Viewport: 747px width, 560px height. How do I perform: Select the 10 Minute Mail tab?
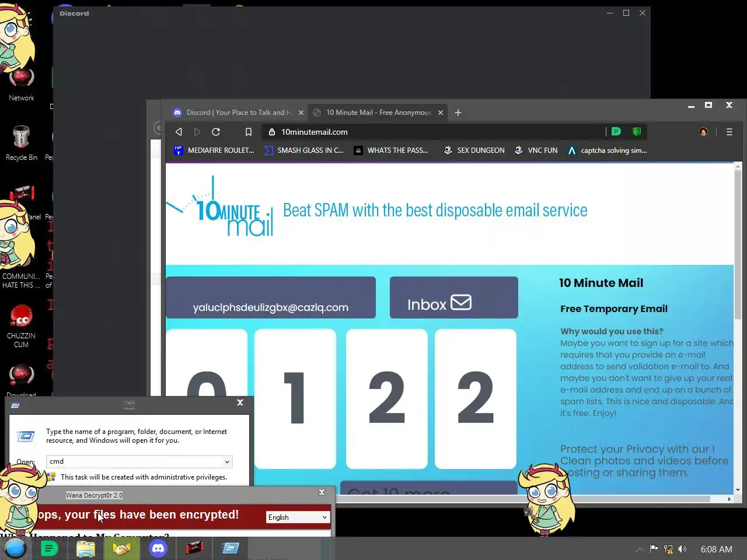[x=378, y=113]
